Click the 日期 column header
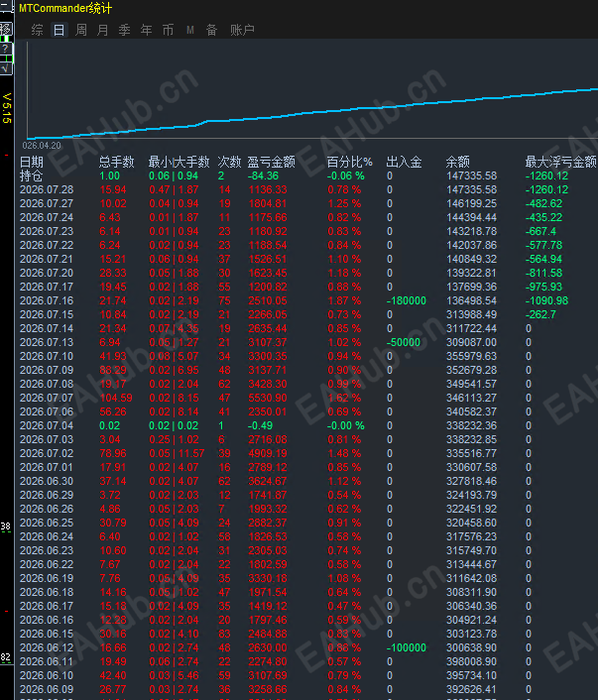The height and width of the screenshot is (700, 598). click(x=32, y=162)
